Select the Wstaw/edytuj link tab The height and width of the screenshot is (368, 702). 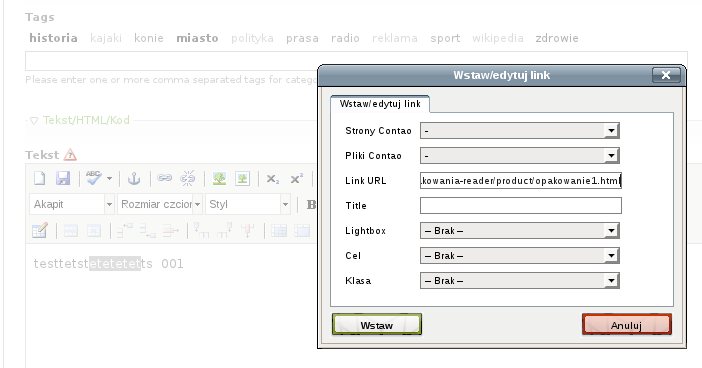[x=380, y=104]
